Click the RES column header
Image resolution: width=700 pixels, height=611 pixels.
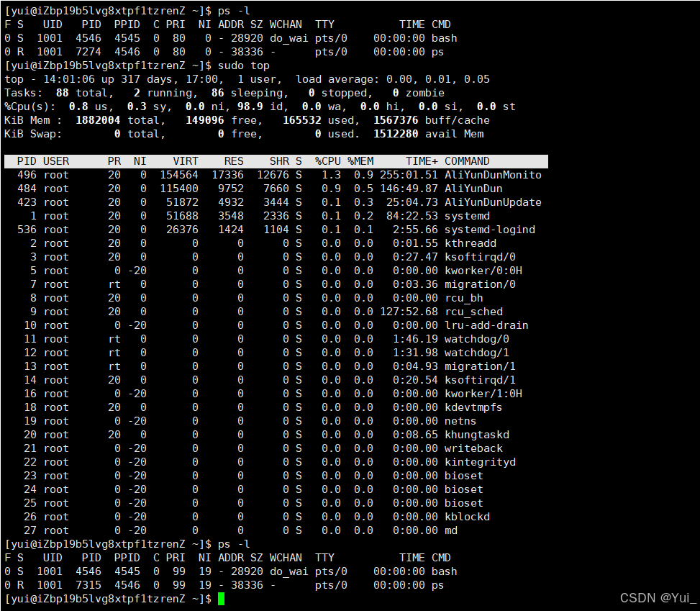234,161
